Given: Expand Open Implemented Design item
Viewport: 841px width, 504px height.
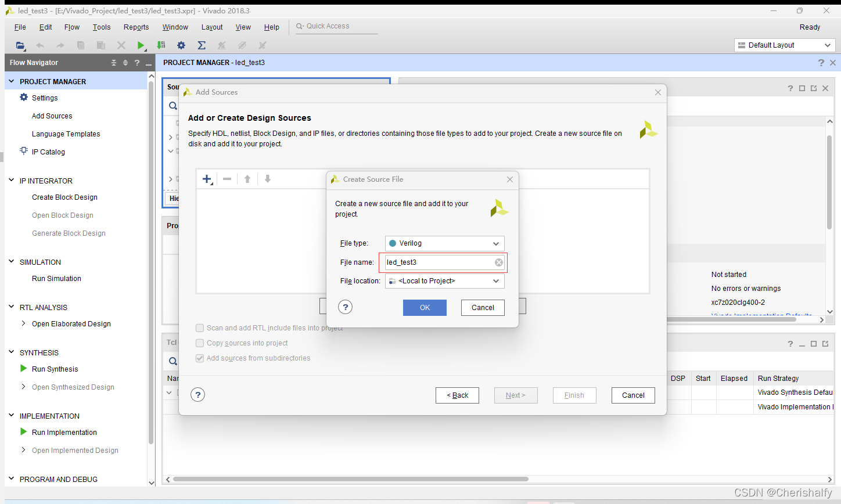Looking at the screenshot, I should point(23,450).
